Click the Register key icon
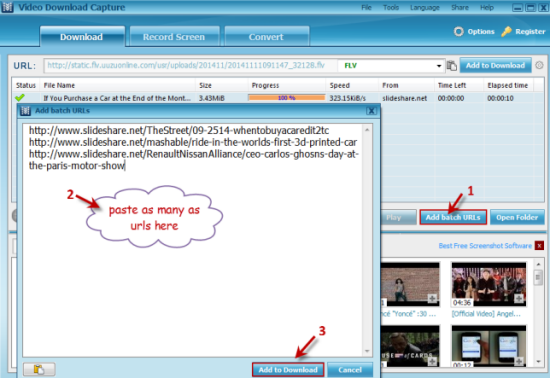Image resolution: width=550 pixels, height=378 pixels. (x=506, y=32)
